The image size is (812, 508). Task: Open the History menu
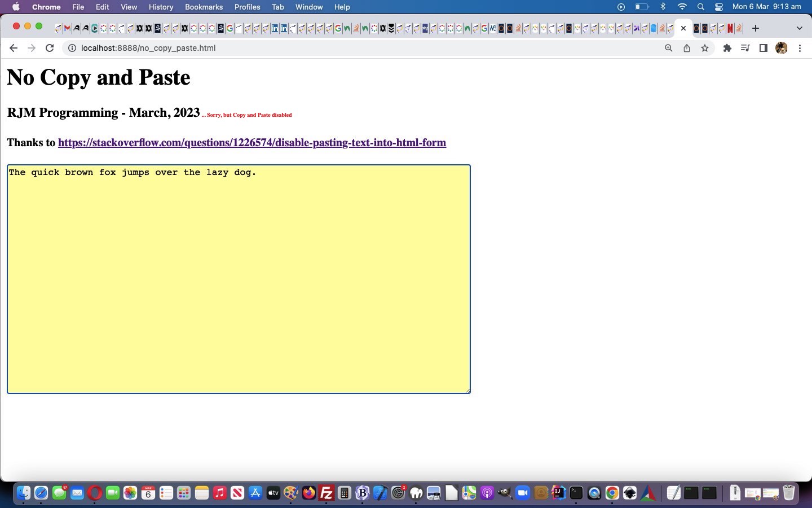(x=161, y=7)
